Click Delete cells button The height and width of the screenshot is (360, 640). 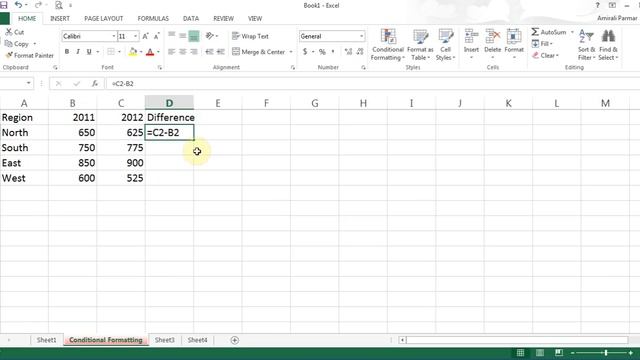[x=493, y=44]
